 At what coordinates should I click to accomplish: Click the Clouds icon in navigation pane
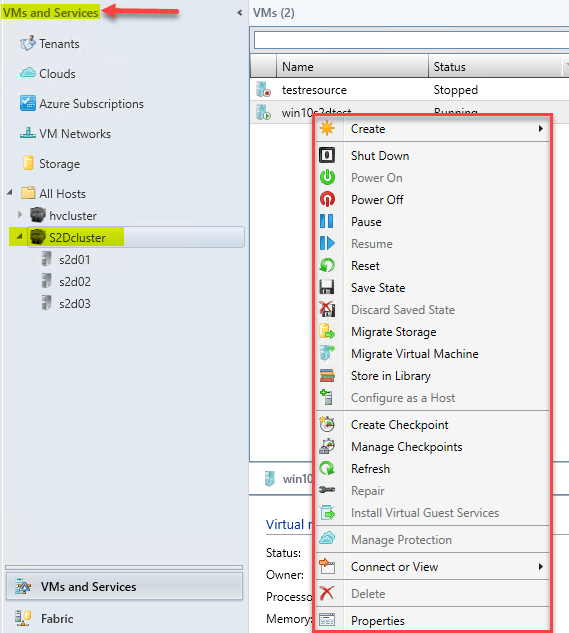click(28, 73)
